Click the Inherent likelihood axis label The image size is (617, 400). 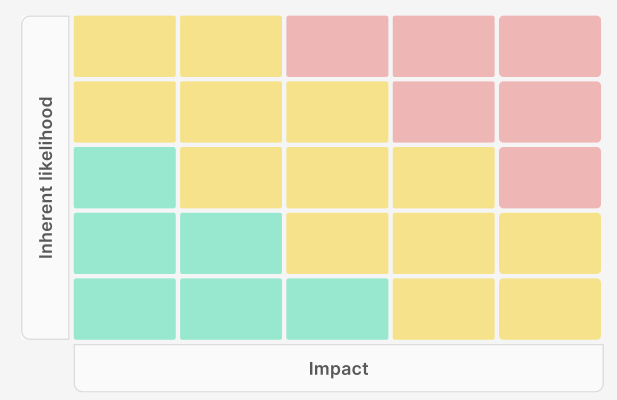pos(46,178)
